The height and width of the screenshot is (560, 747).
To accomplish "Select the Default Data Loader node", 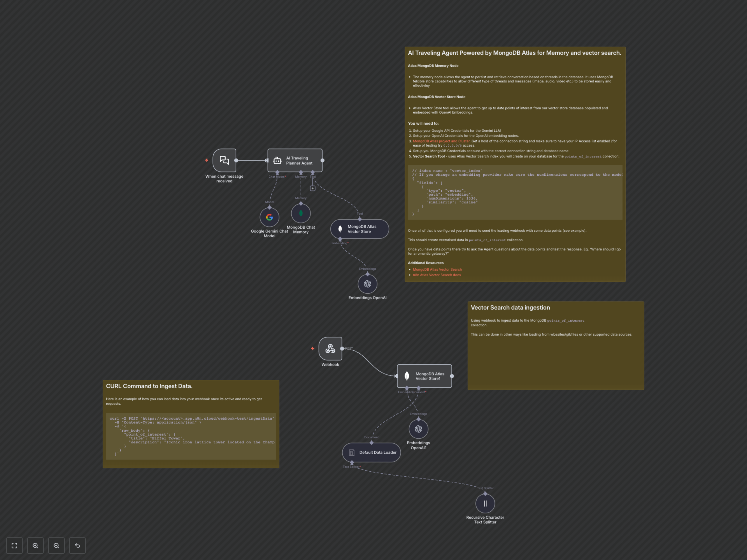I will click(x=371, y=452).
